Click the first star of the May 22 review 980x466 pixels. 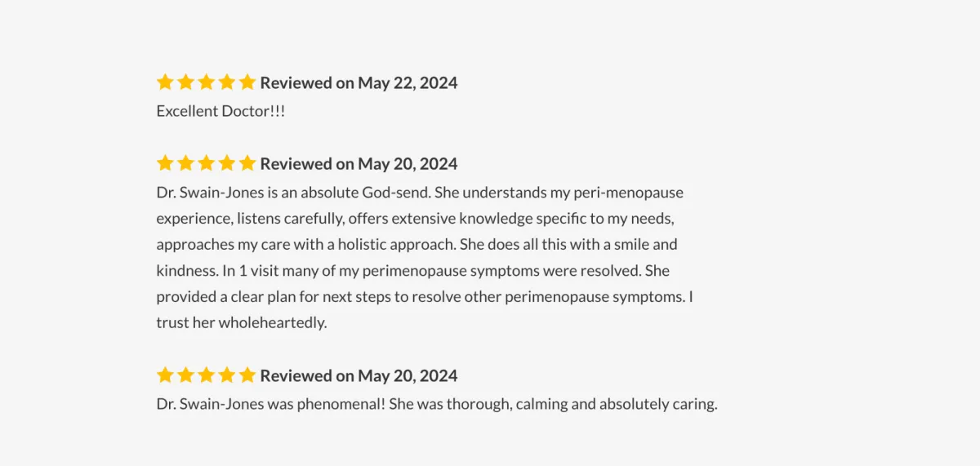coord(165,82)
